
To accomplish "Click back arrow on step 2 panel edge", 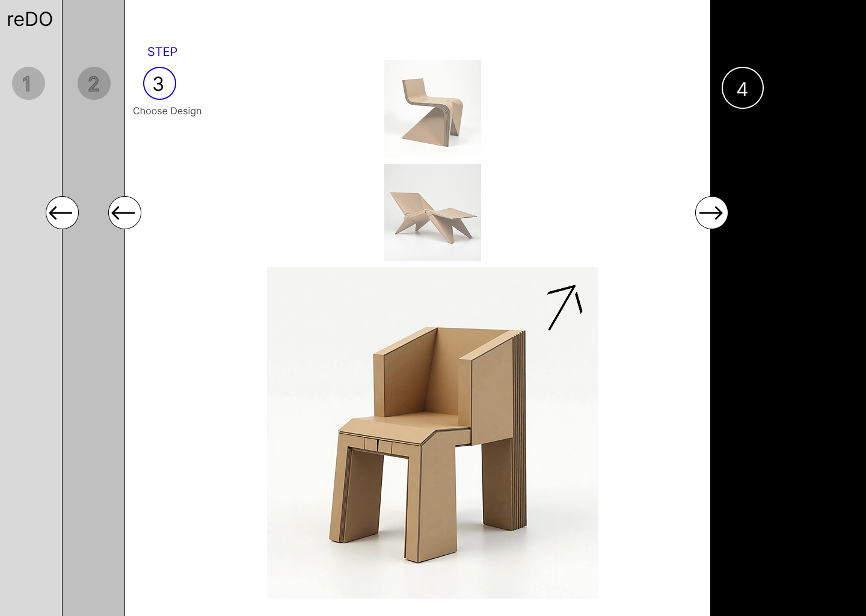I will tap(124, 212).
